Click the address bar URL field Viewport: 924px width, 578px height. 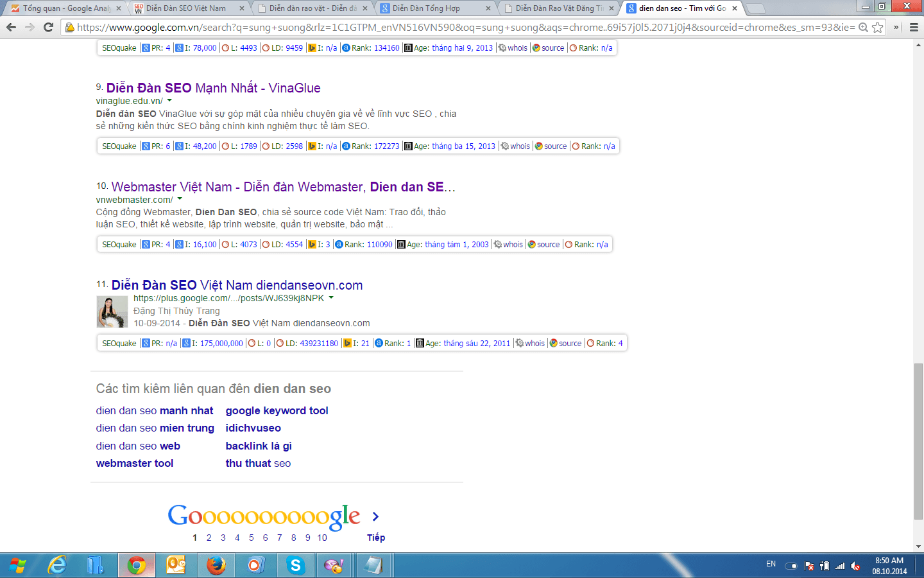[x=465, y=27]
